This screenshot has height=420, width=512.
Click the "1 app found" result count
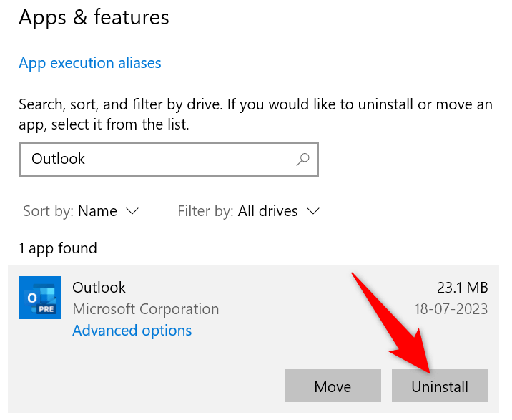58,248
